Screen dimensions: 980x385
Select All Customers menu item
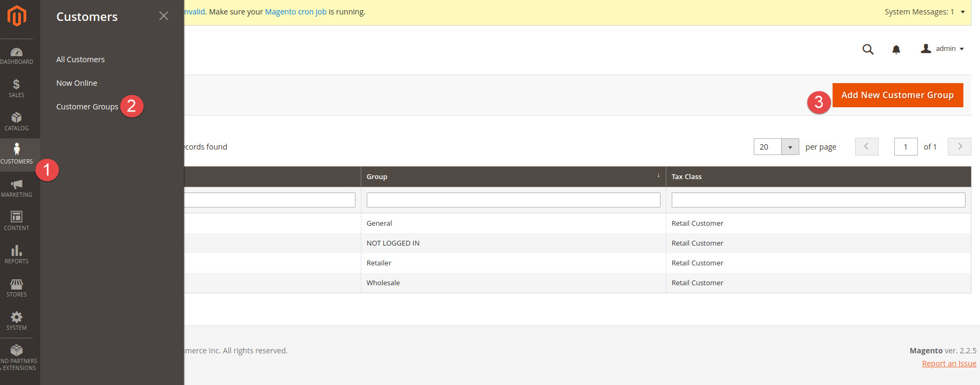tap(80, 60)
